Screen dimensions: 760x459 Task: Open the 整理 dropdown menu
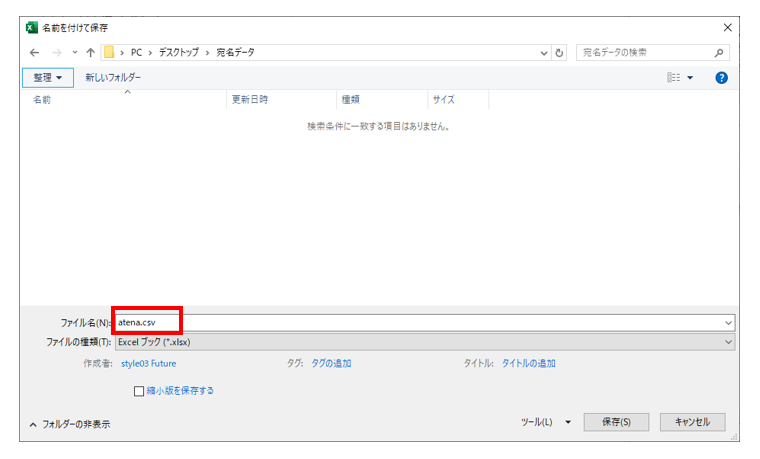[47, 77]
